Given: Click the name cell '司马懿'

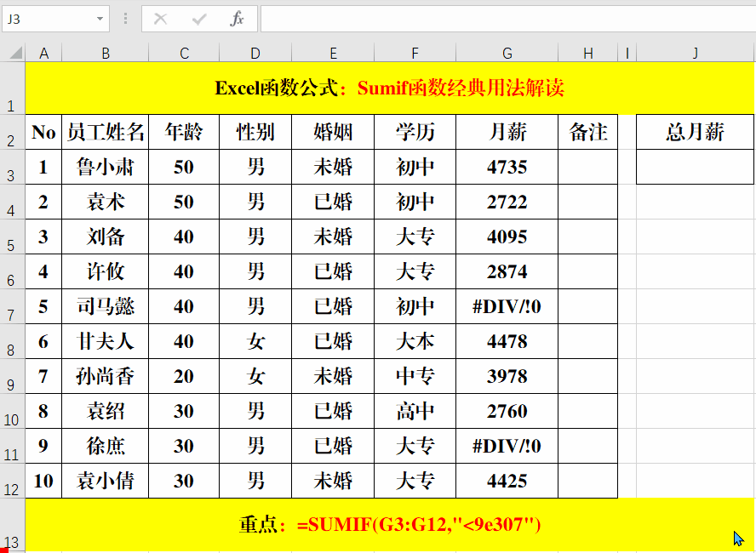Looking at the screenshot, I should 105,306.
